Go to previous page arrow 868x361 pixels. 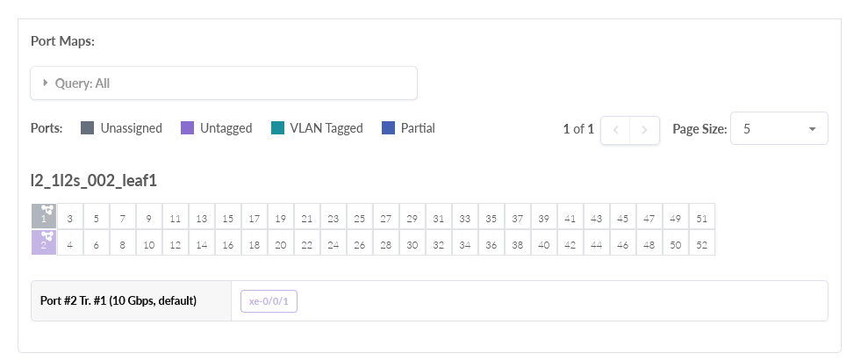click(616, 129)
